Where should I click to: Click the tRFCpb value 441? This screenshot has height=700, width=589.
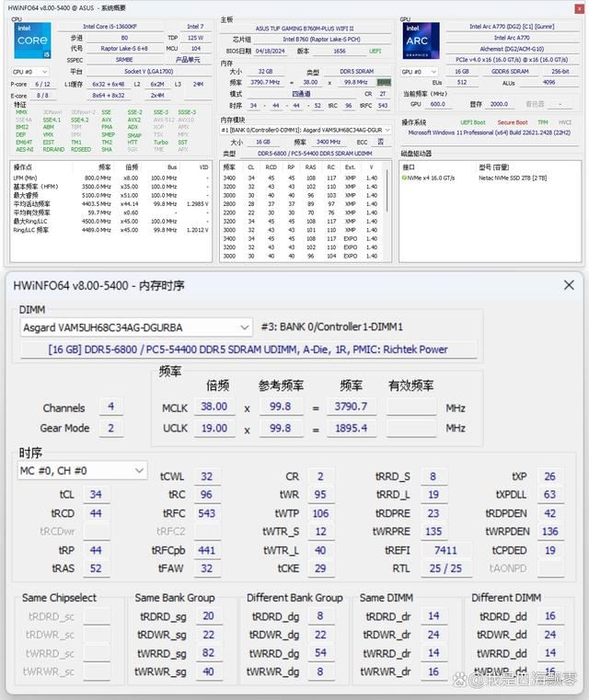207,550
